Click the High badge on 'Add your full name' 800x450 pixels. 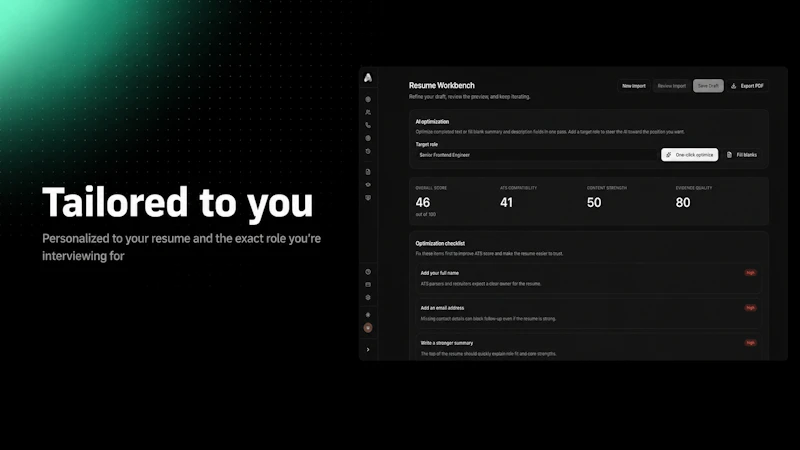[750, 273]
